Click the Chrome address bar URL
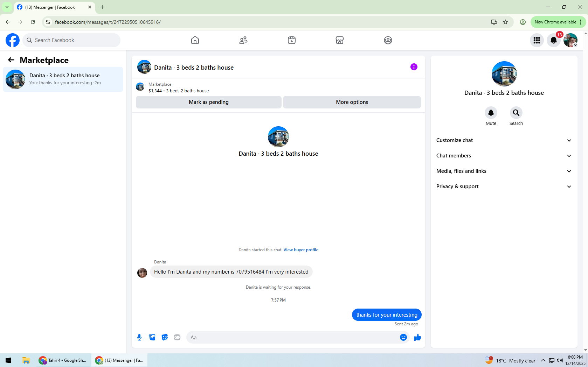 pos(108,22)
